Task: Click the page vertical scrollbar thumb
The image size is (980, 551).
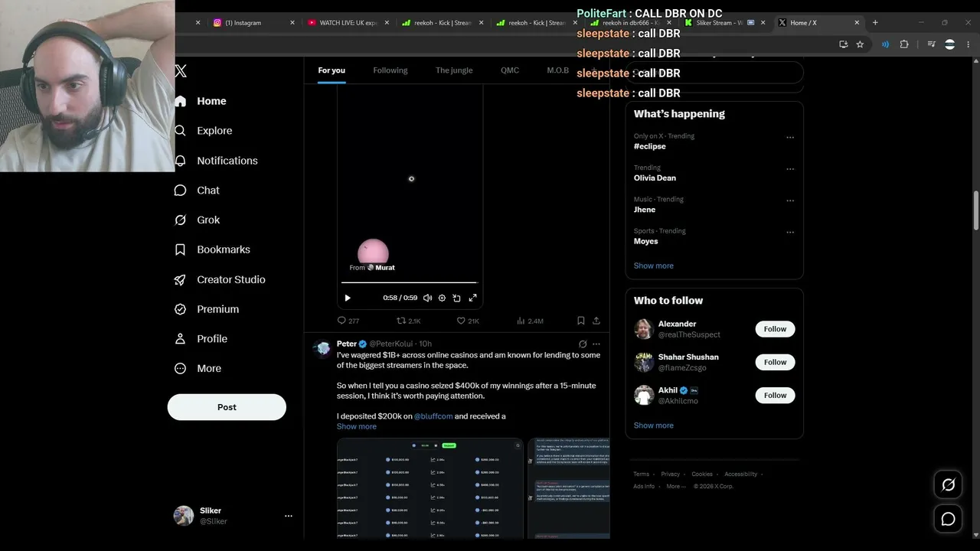Action: [976, 210]
